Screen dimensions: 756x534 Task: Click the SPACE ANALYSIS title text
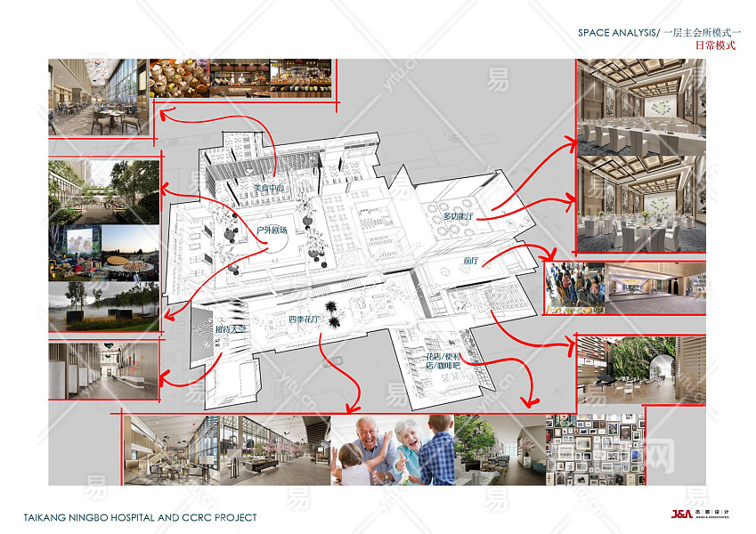point(618,33)
